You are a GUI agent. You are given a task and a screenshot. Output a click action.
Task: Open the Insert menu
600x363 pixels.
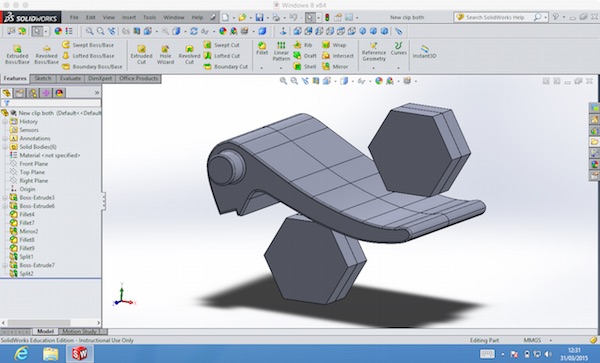pos(129,17)
